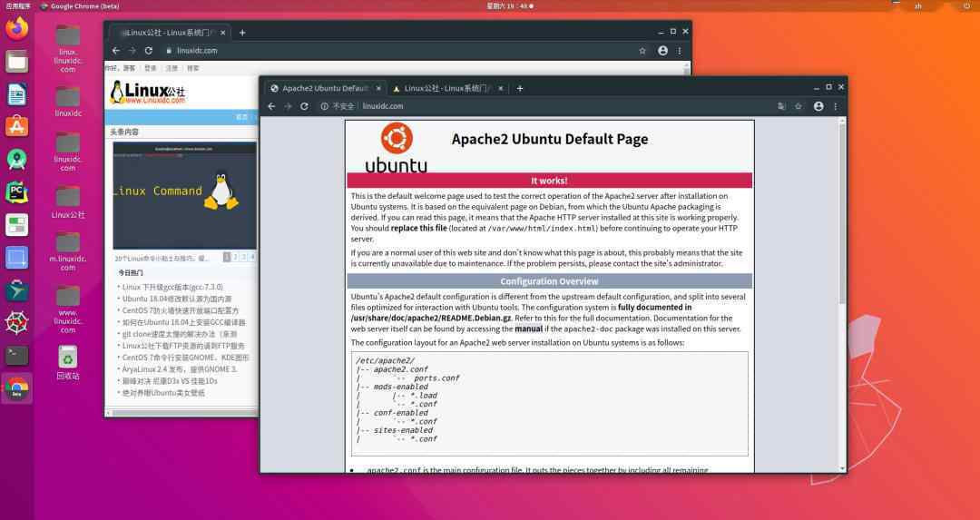
Task: Reload the page in the rear linuxidc.com window
Action: [x=149, y=51]
